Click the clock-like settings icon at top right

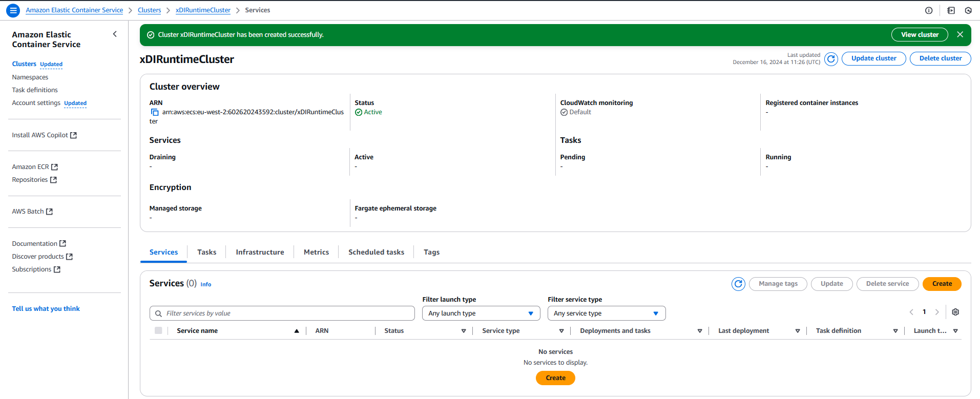pyautogui.click(x=968, y=10)
